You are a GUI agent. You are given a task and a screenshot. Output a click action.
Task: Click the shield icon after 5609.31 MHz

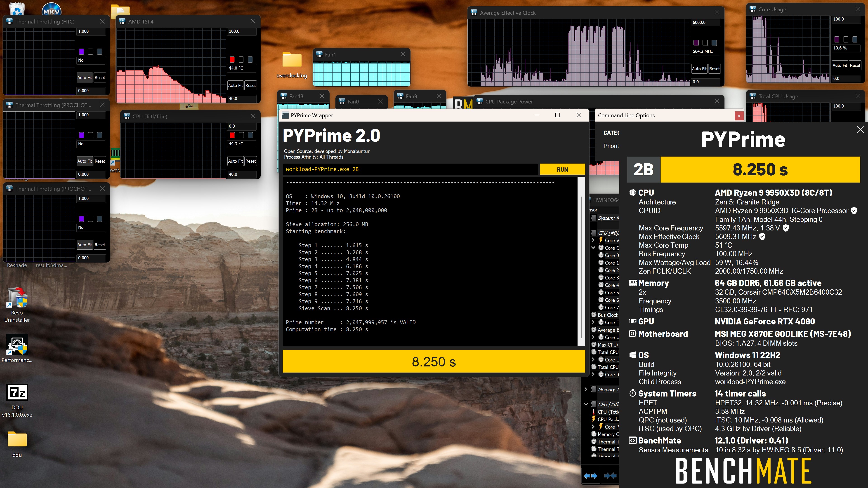pos(762,237)
